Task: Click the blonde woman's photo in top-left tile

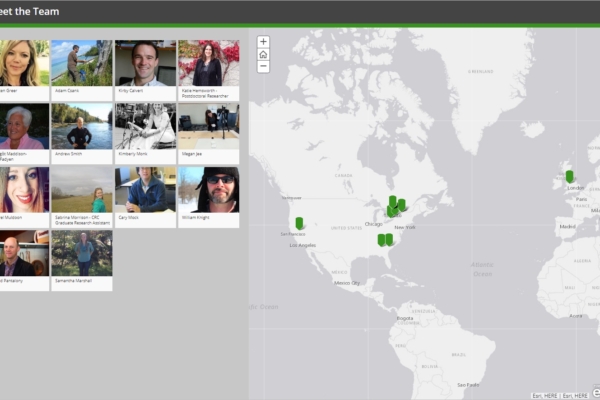Action: click(22, 63)
